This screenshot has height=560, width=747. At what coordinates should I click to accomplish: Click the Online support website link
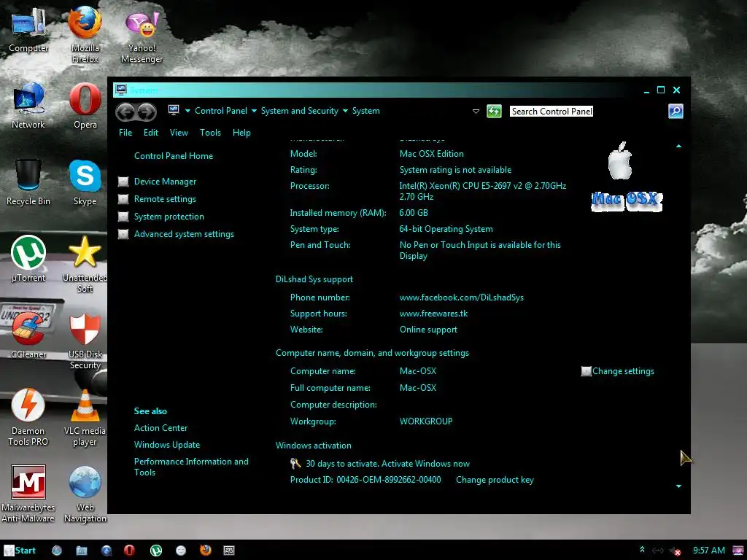coord(427,330)
